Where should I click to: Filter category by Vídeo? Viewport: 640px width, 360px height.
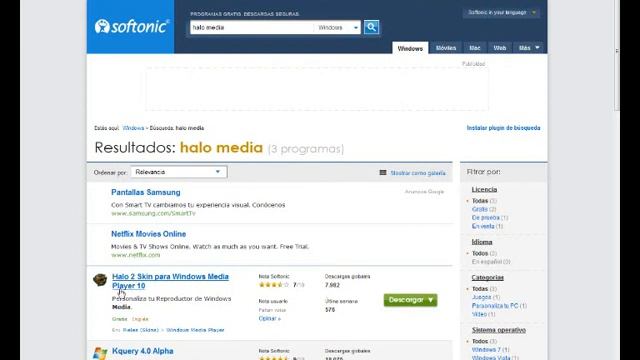point(479,314)
